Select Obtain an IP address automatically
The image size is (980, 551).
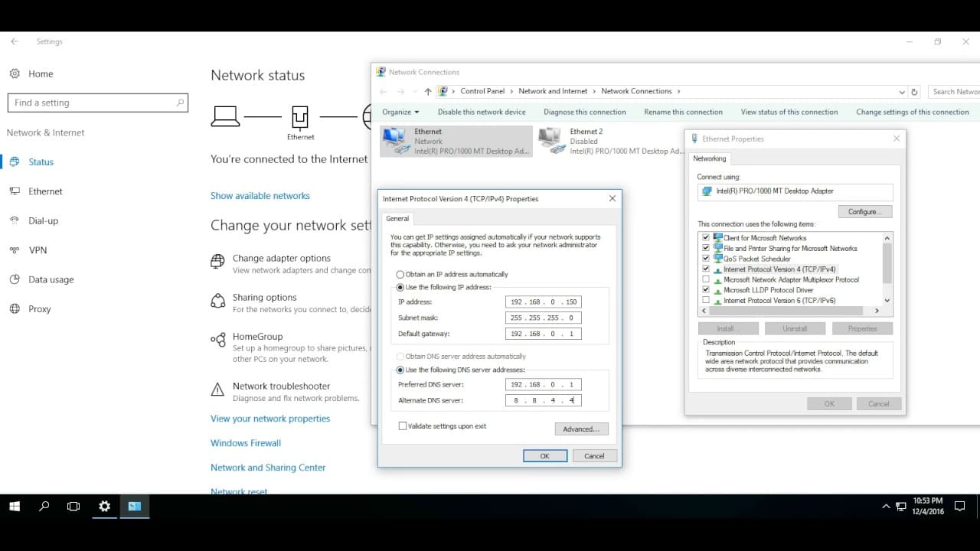pos(400,274)
